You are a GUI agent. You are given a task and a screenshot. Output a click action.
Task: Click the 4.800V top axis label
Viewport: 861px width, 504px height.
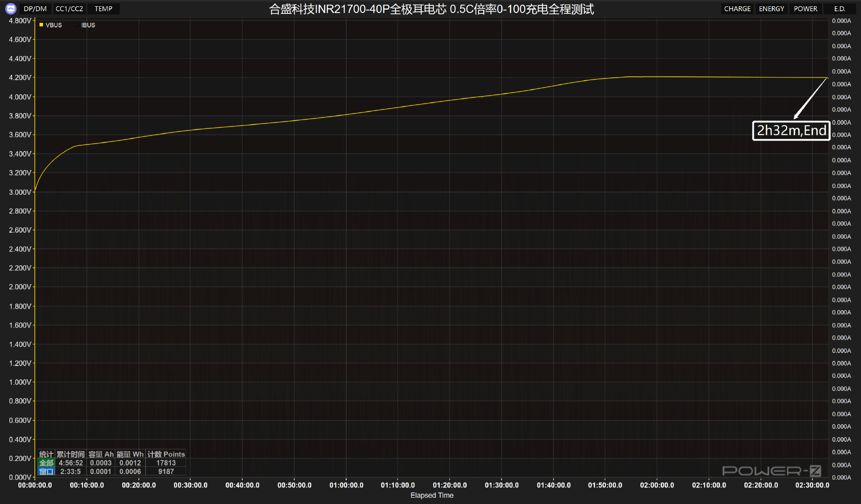coord(20,21)
